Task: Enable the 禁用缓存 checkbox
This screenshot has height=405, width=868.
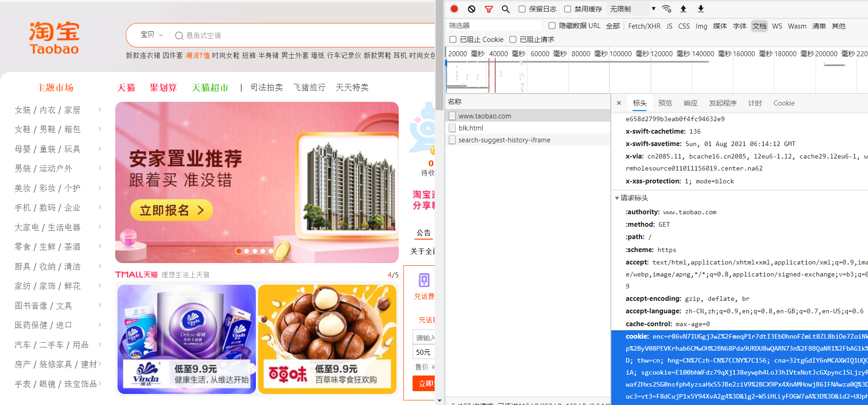Action: click(567, 9)
